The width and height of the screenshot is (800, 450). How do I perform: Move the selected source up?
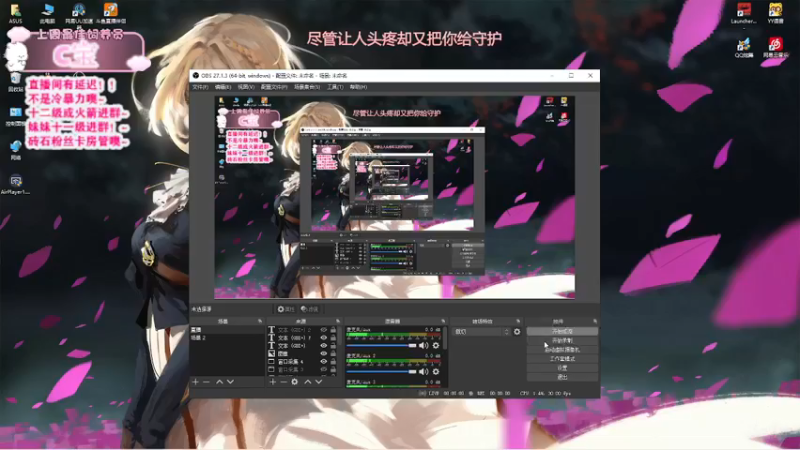click(x=308, y=382)
